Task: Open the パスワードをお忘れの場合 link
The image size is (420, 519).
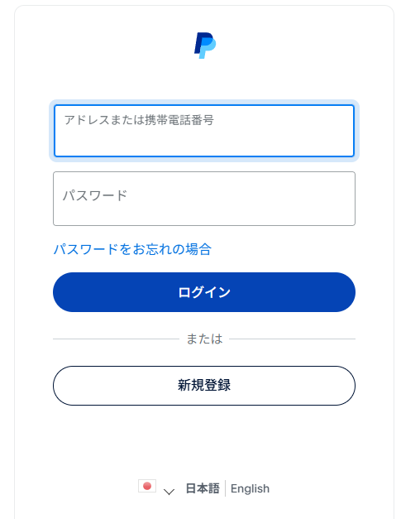Action: pos(132,249)
